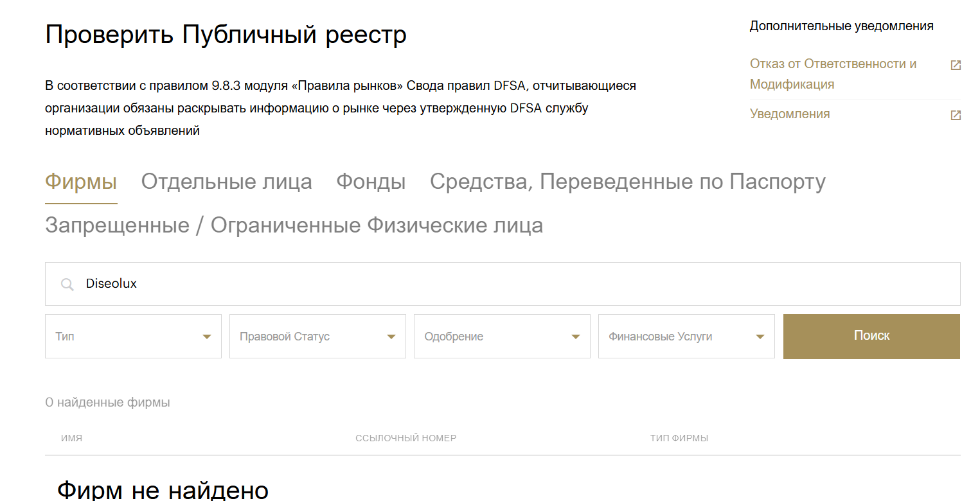Click the ИМЯ column header

pos(71,438)
